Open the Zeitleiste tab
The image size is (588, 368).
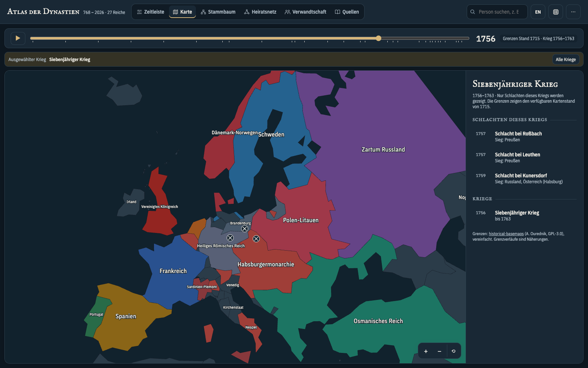[150, 12]
